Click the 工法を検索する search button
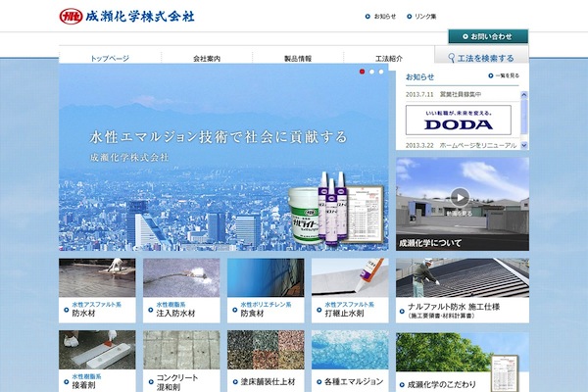Viewport: 588px width, 392px height. (481, 57)
